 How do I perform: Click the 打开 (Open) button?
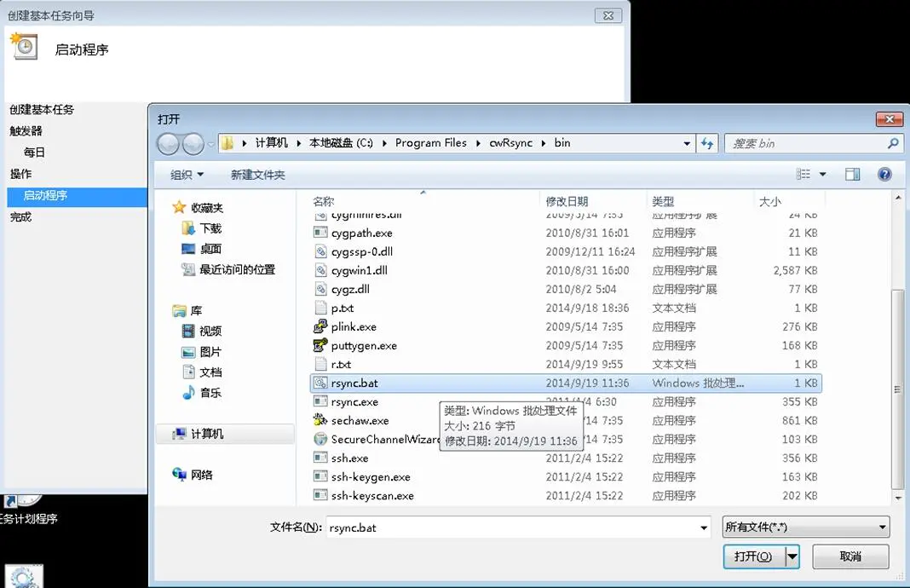753,556
